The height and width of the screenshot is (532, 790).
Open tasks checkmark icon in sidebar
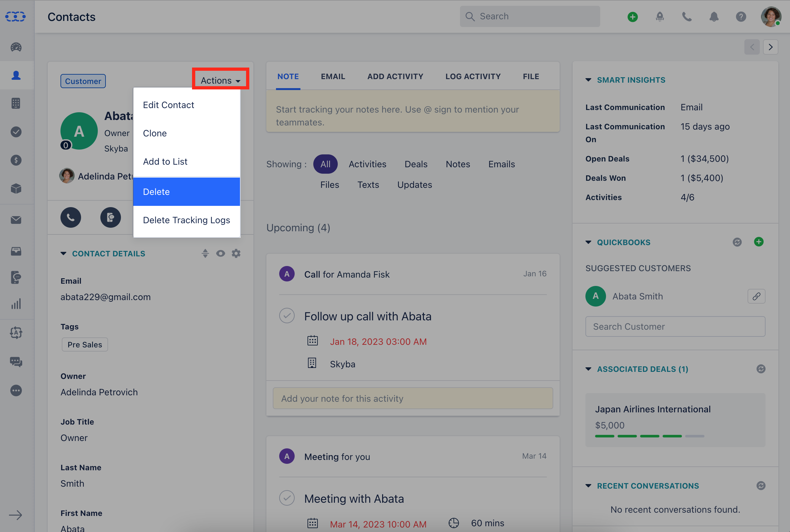click(x=16, y=132)
